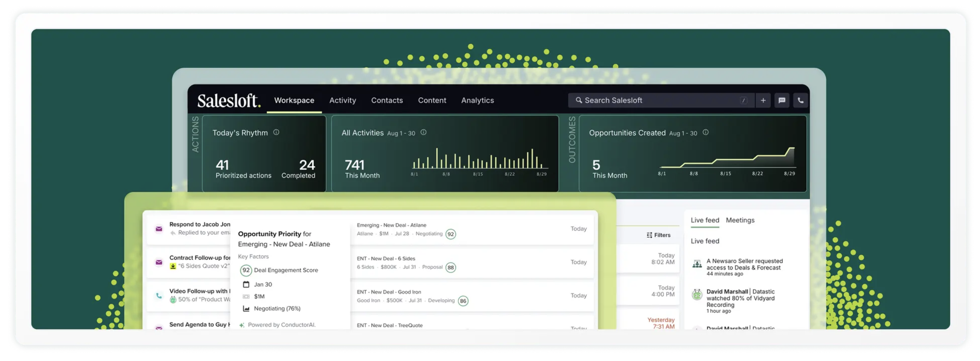Go to the Analytics tab

(477, 100)
